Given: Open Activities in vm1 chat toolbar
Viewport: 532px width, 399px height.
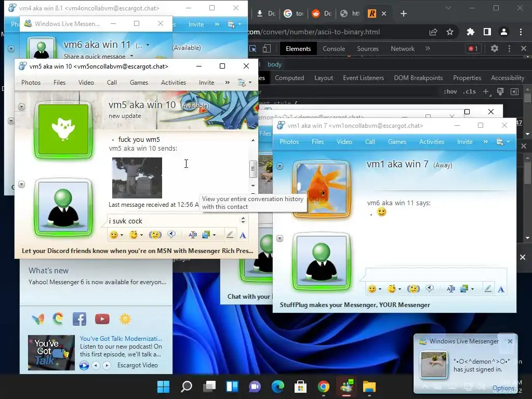Looking at the screenshot, I should (x=432, y=142).
